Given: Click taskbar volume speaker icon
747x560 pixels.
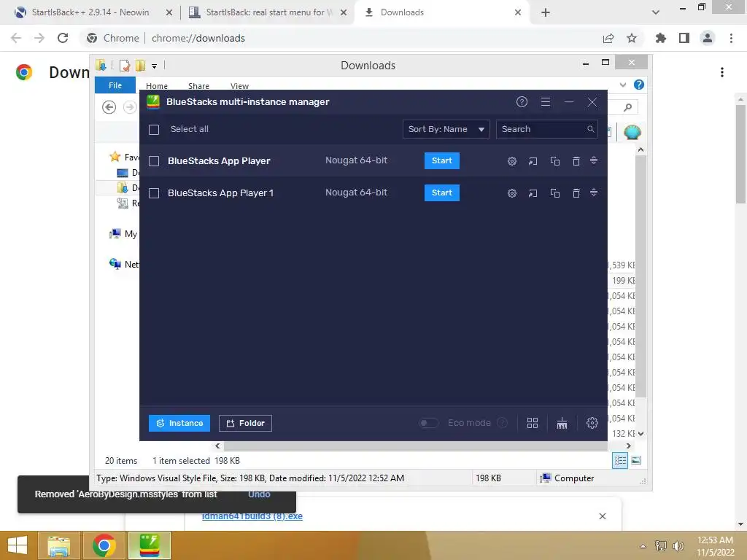Looking at the screenshot, I should coord(678,546).
